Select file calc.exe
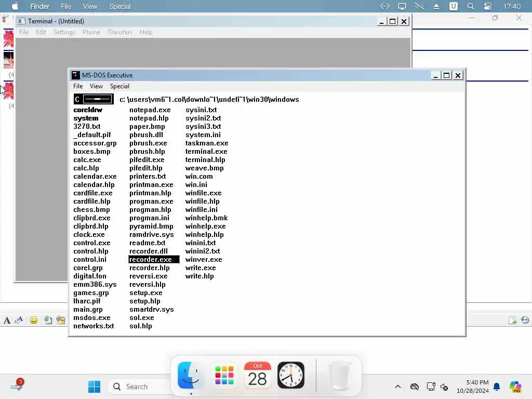This screenshot has width=532, height=399. 87,160
